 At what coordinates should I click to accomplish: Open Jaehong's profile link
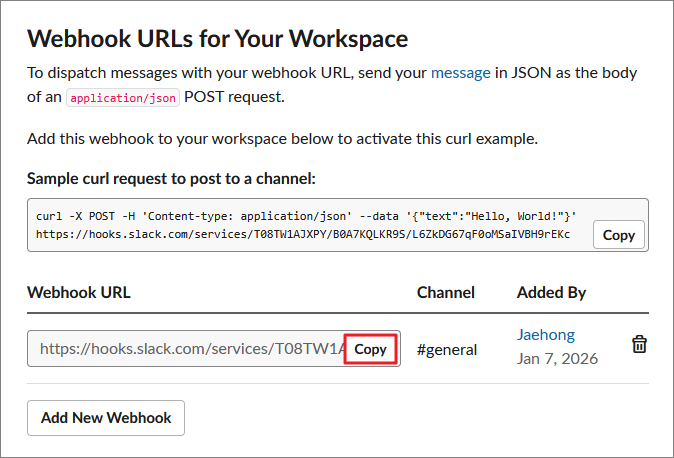coord(546,334)
